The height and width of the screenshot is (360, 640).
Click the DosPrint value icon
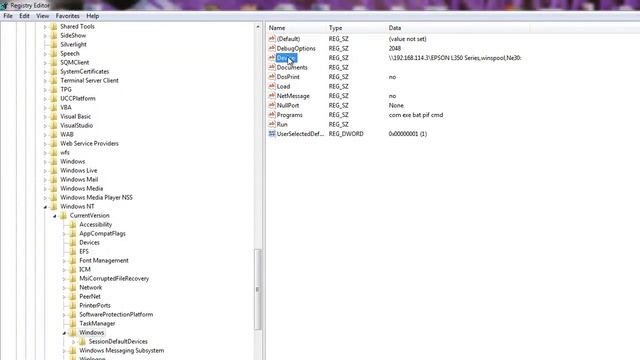(x=272, y=77)
